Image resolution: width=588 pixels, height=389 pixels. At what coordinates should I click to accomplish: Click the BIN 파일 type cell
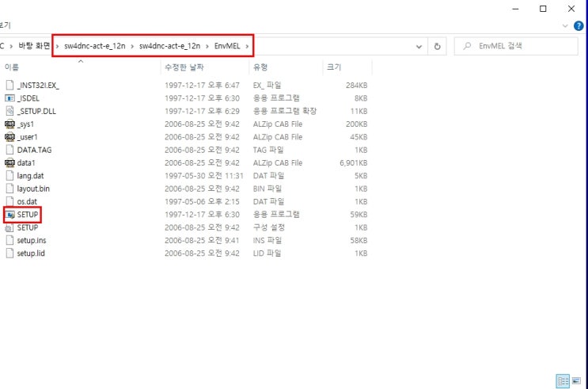(x=267, y=189)
